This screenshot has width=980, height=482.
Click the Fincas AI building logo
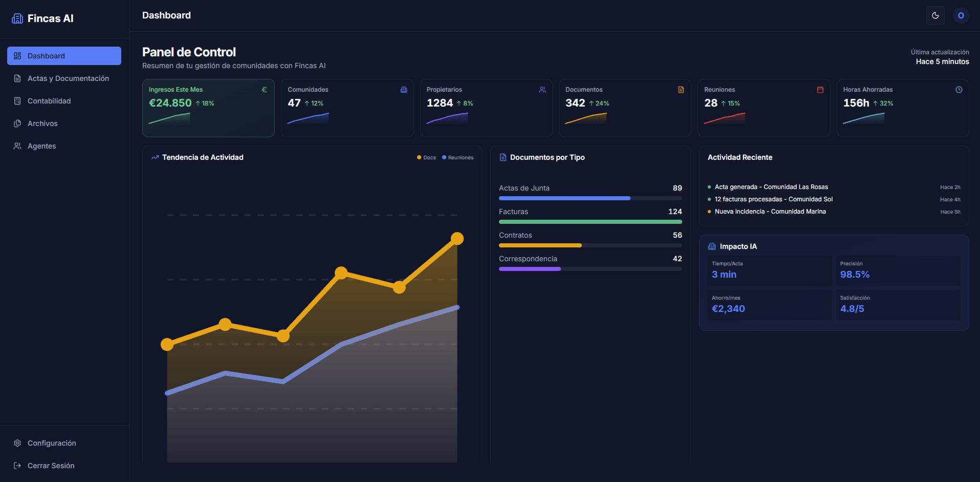click(x=17, y=18)
